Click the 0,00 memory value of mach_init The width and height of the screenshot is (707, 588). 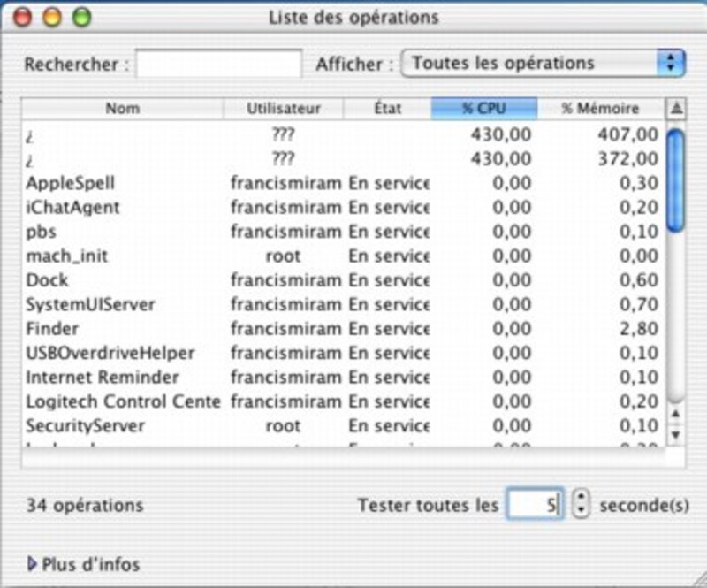(639, 256)
